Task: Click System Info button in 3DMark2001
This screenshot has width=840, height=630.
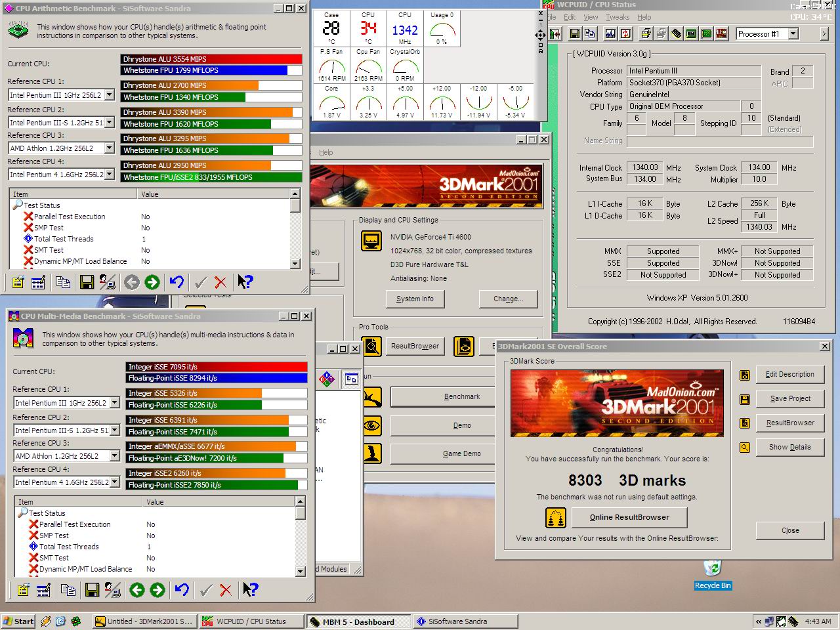Action: coord(415,299)
